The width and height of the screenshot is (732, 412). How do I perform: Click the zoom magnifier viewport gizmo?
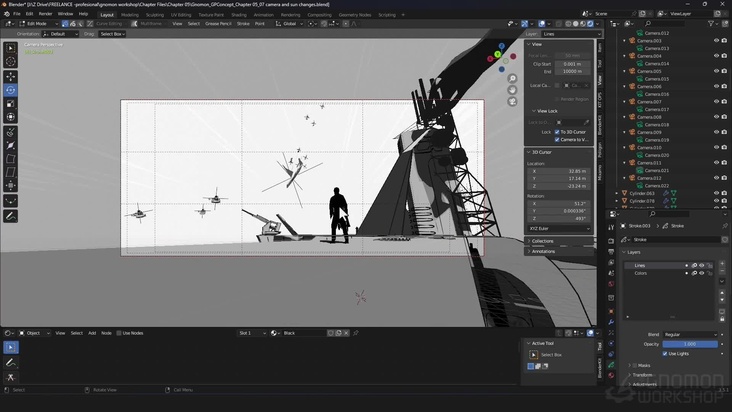pos(513,79)
